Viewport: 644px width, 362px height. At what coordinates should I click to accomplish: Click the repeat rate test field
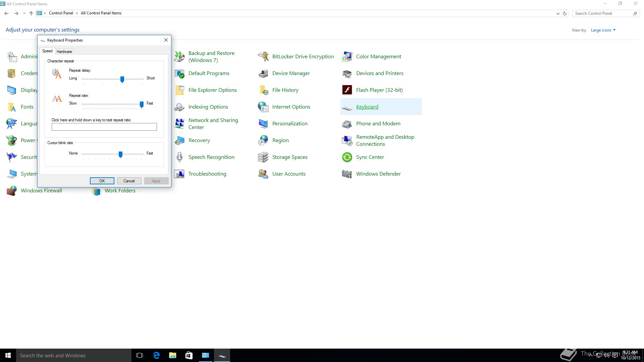point(104,127)
